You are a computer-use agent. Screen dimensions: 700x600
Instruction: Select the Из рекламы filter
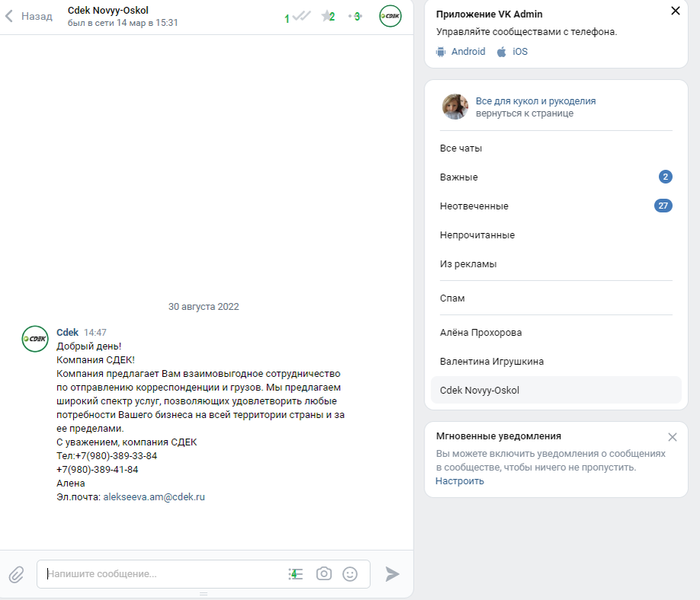click(556, 264)
